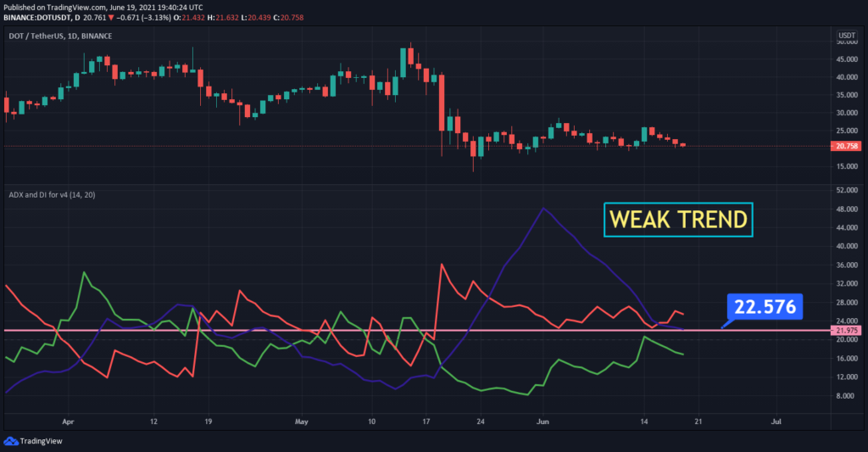This screenshot has height=452, width=868.
Task: Click the 'Apr' label on the time axis
Action: [68, 421]
